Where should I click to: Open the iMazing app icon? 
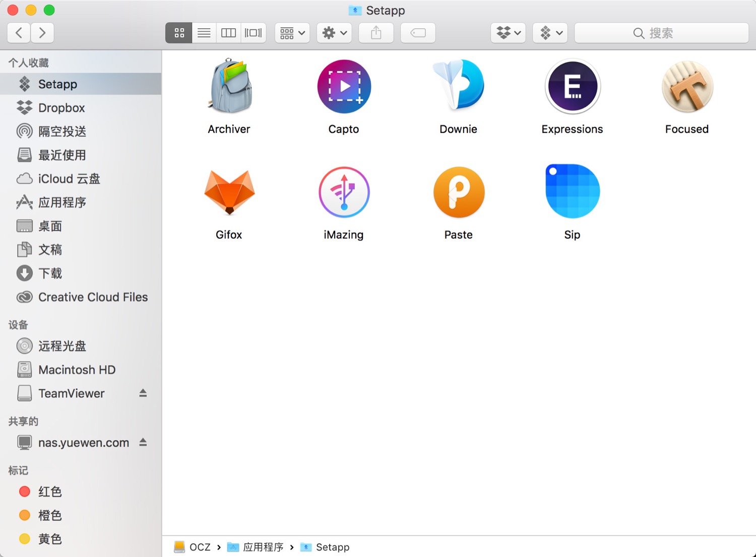click(344, 192)
